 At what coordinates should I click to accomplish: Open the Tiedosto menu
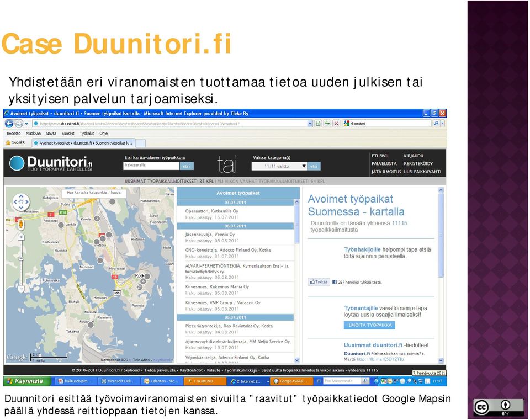[x=13, y=134]
